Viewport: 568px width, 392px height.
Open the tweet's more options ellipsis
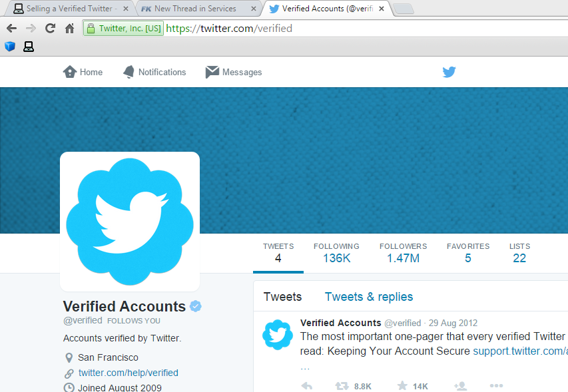click(x=496, y=386)
